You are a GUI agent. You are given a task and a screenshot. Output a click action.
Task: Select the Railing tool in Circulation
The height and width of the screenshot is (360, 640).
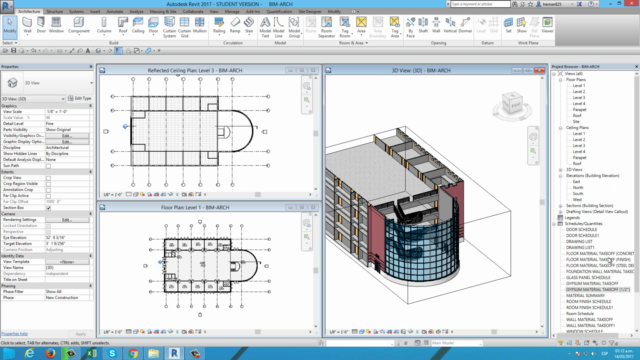coord(219,25)
